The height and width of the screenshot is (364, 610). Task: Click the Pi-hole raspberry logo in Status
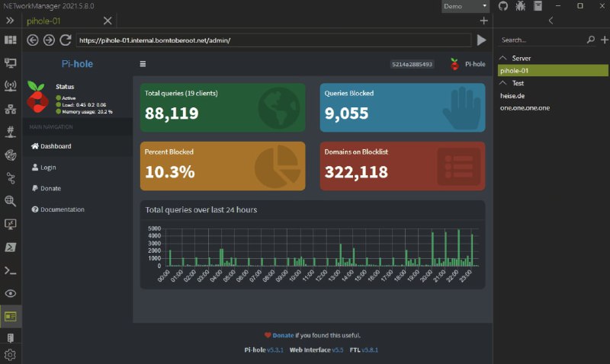37,97
